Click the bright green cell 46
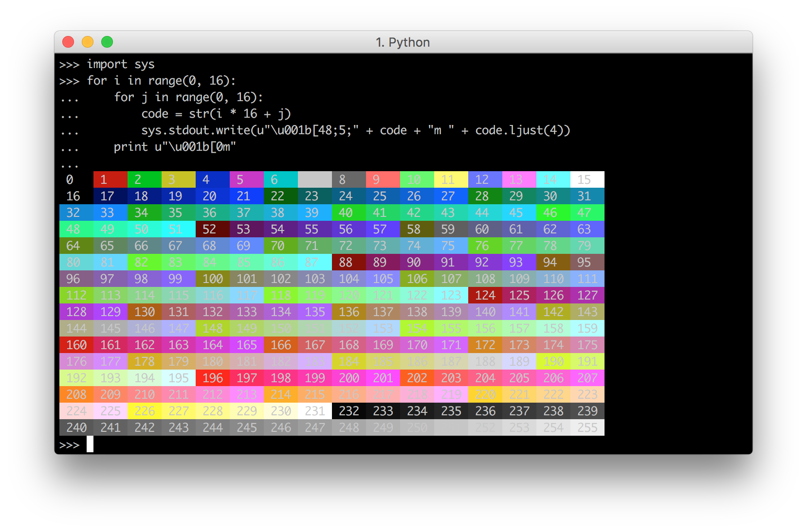Screen dimensions: 807x532 (553, 213)
